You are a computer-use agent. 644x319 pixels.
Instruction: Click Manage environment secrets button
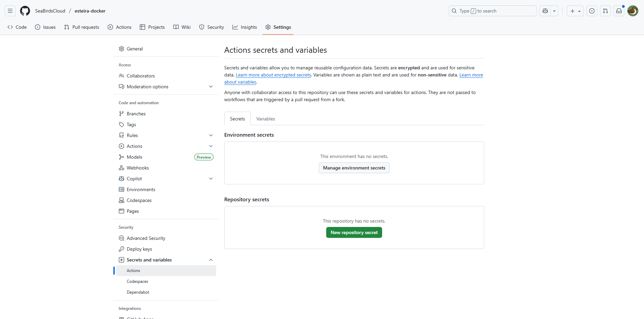(x=354, y=168)
